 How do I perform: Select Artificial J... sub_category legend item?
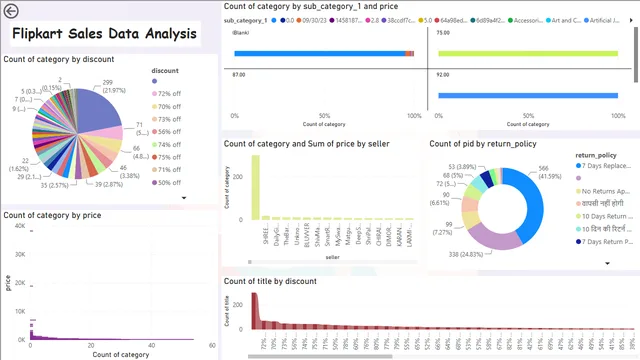602,20
